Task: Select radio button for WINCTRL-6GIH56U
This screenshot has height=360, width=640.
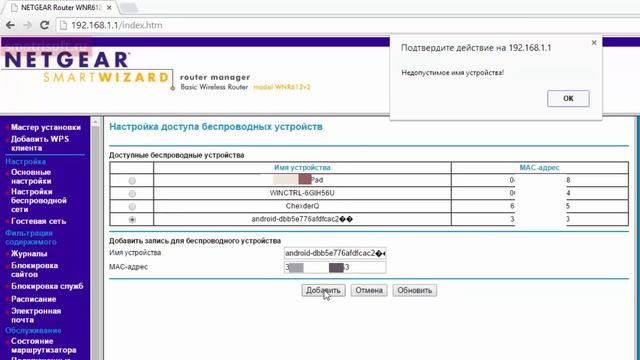Action: pos(132,193)
